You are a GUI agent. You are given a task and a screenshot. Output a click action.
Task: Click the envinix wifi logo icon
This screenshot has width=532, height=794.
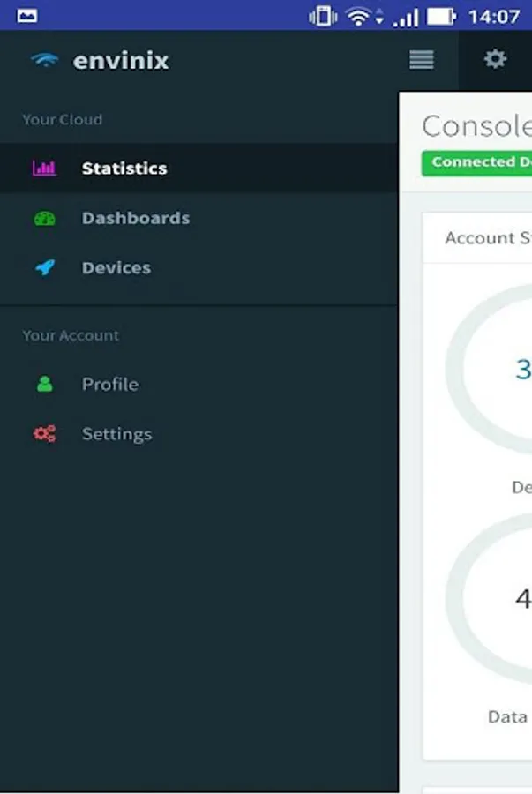[44, 60]
